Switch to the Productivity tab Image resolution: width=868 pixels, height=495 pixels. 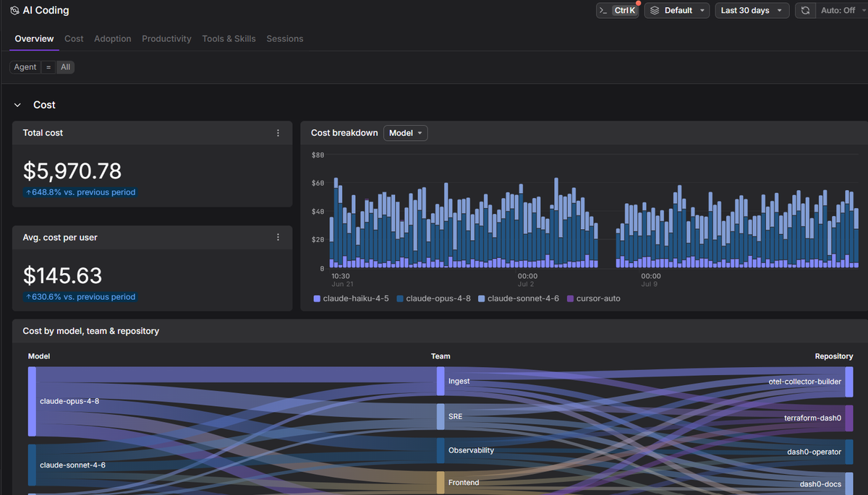click(166, 39)
